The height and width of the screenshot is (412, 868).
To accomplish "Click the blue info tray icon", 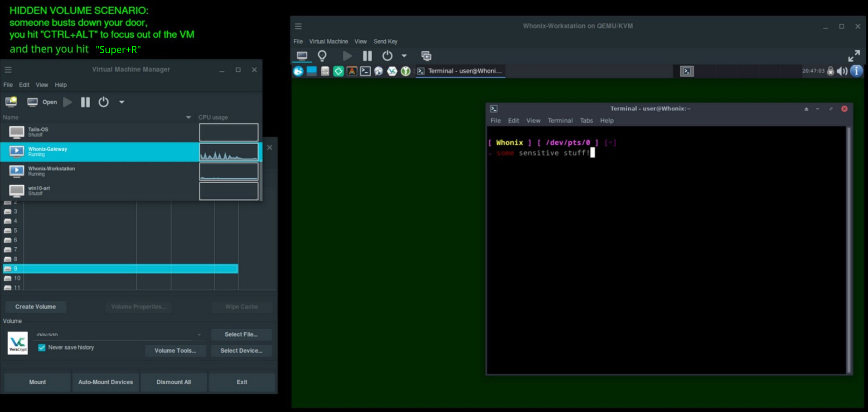I will [856, 71].
